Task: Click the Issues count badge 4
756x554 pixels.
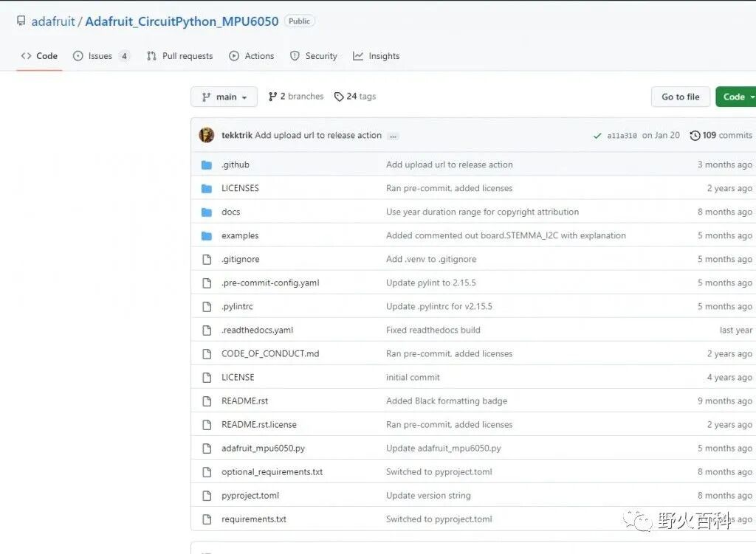Action: (x=124, y=56)
